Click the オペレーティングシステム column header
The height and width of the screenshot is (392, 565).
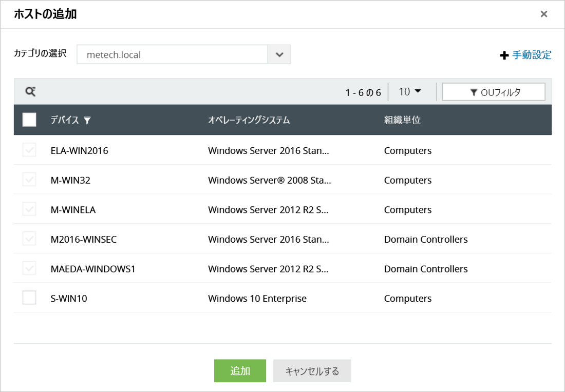(x=249, y=120)
